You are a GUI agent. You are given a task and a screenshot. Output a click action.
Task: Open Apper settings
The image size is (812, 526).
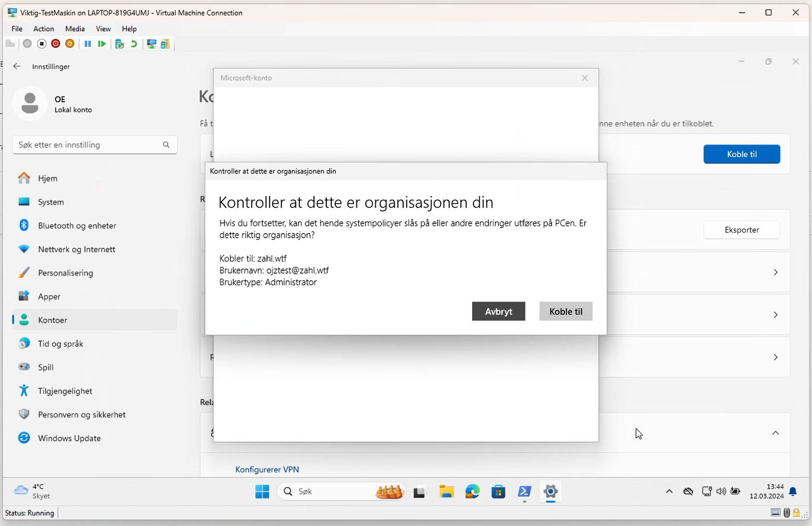click(95, 296)
